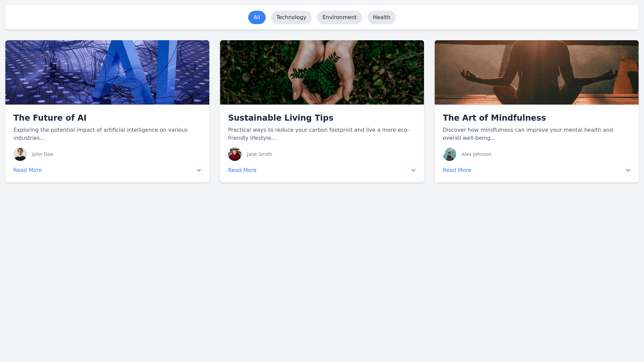Read More on Sustainable Living Tips
The image size is (644, 362).
[242, 170]
